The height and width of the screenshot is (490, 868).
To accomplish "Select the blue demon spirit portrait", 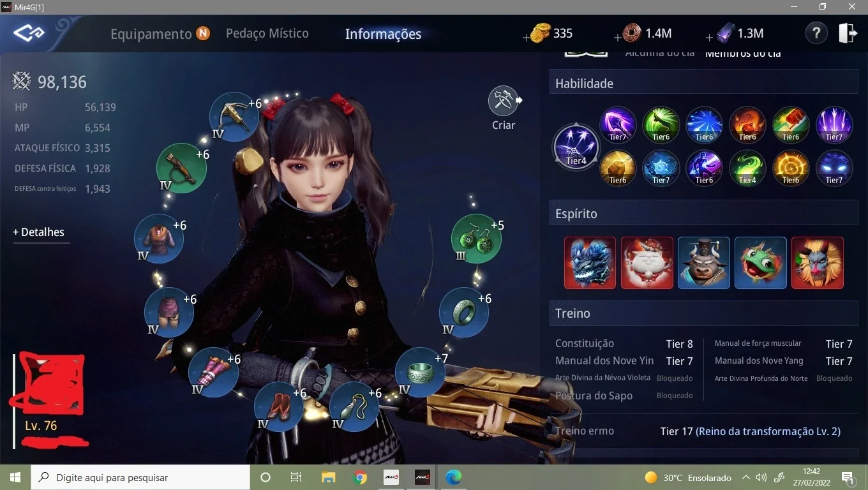I will 590,263.
